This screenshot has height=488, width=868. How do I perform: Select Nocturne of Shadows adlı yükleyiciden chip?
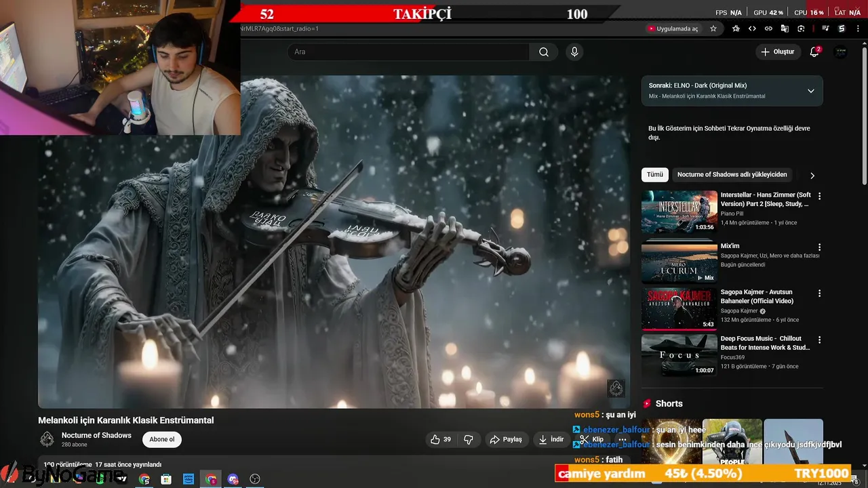(732, 175)
